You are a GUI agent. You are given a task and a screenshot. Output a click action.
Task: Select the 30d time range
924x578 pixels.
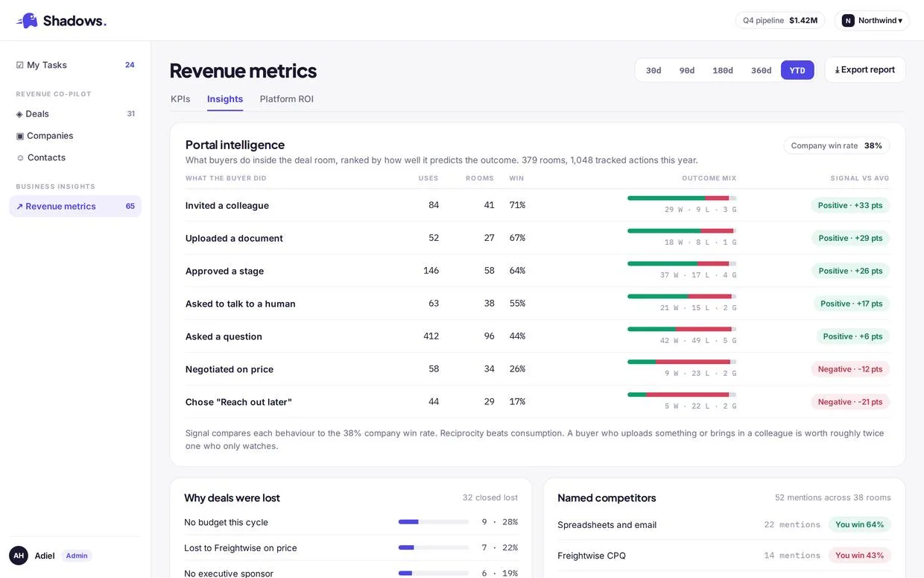(x=654, y=70)
